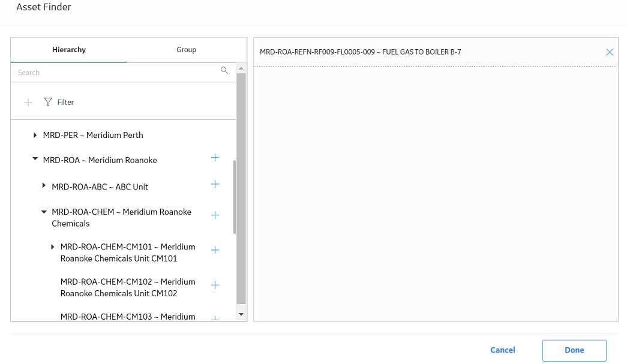
Task: Click the hierarchy list scrollbar thumb
Action: point(241,188)
